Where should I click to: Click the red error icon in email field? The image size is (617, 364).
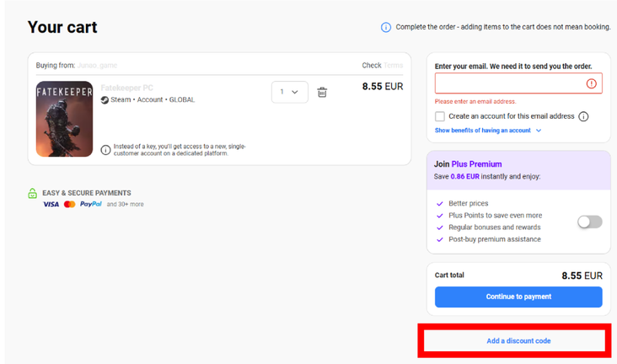(591, 83)
